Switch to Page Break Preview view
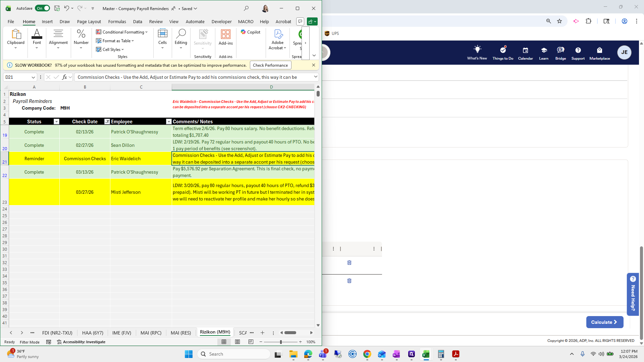This screenshot has width=644, height=362. 251,342
